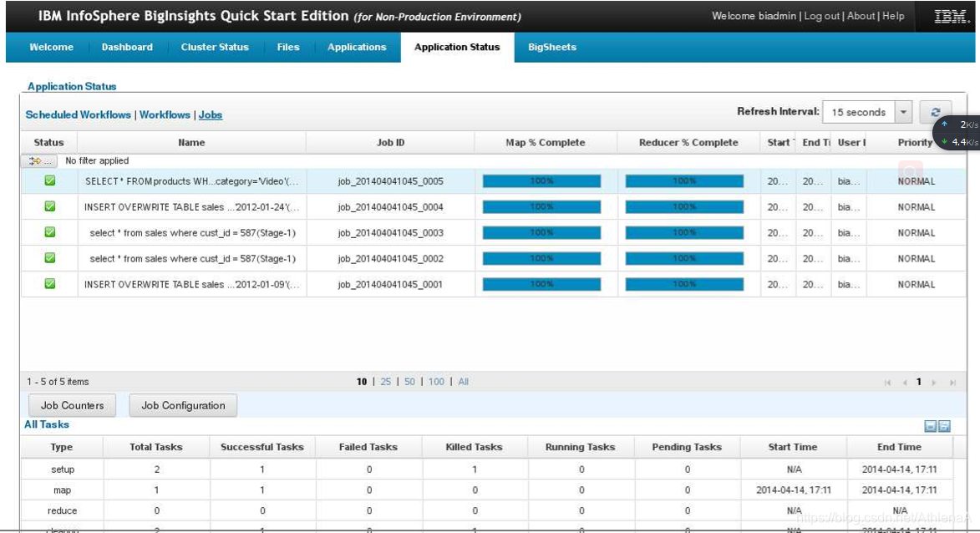
Task: Show 50 items per page
Action: click(409, 382)
